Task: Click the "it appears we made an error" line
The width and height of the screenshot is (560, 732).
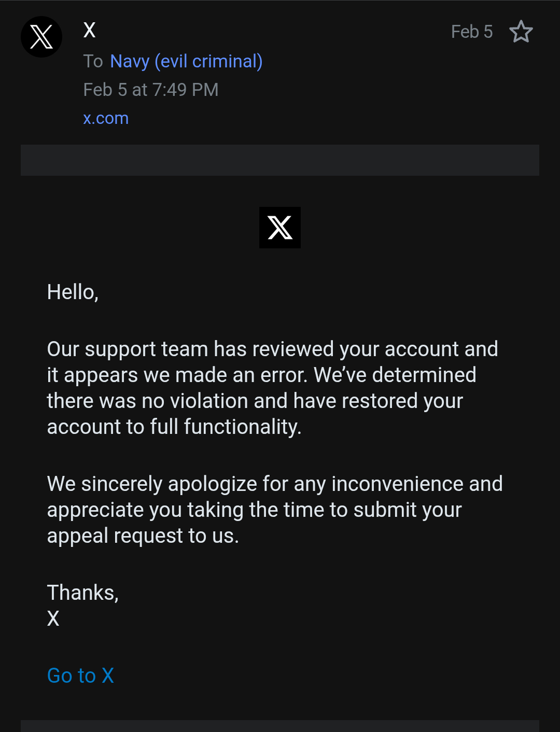Action: [x=261, y=375]
